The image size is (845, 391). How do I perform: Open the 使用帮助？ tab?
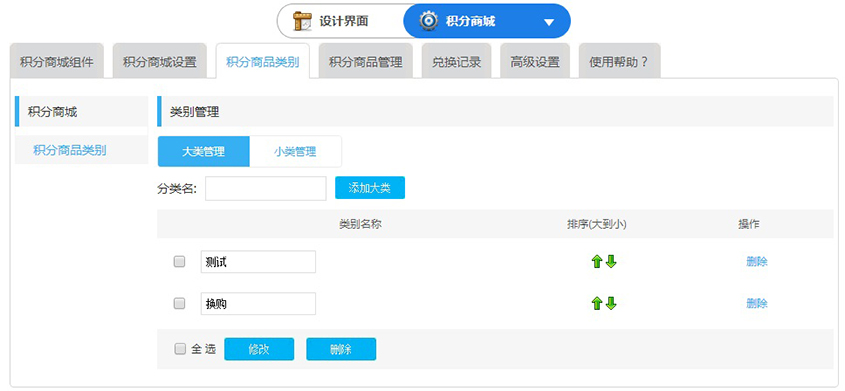[x=619, y=61]
